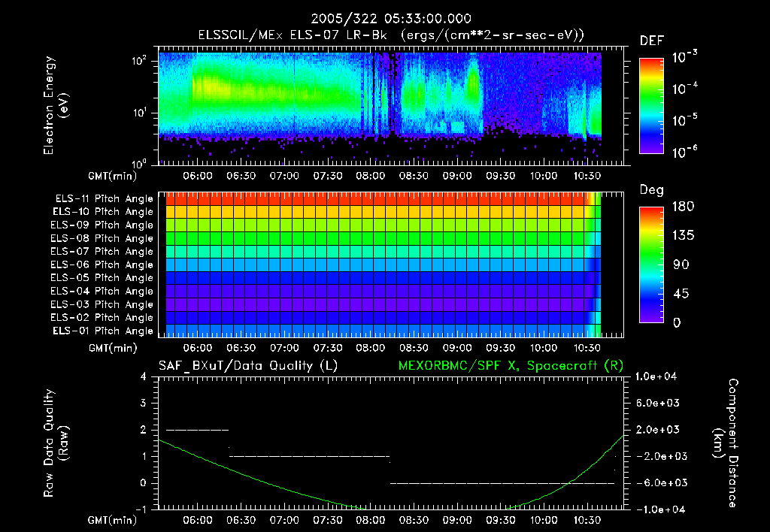Click the data quality line segment at level 2

(x=198, y=430)
